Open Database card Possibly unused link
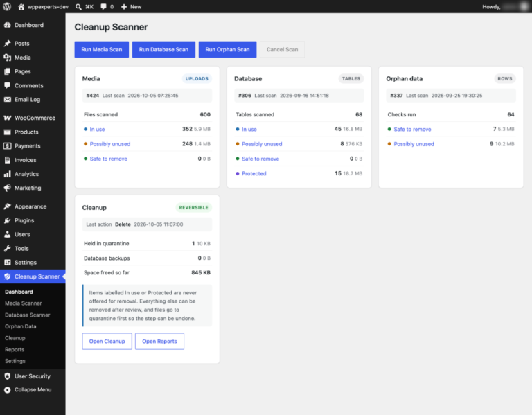 [x=262, y=144]
